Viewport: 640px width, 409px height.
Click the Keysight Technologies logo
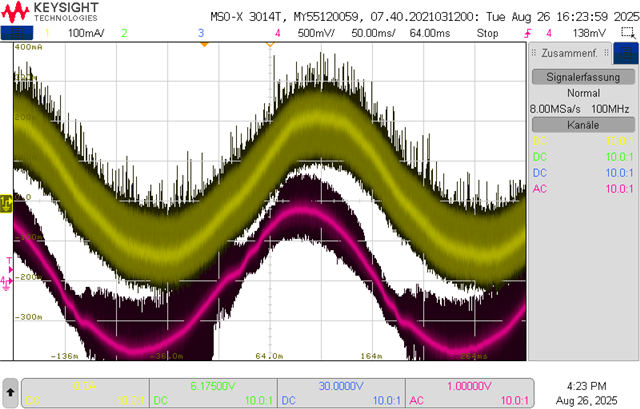tap(50, 12)
